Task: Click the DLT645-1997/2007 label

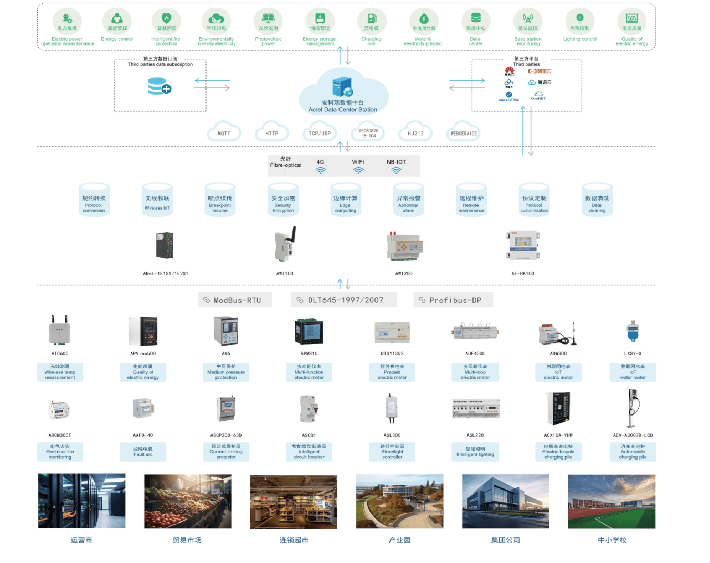Action: (344, 300)
